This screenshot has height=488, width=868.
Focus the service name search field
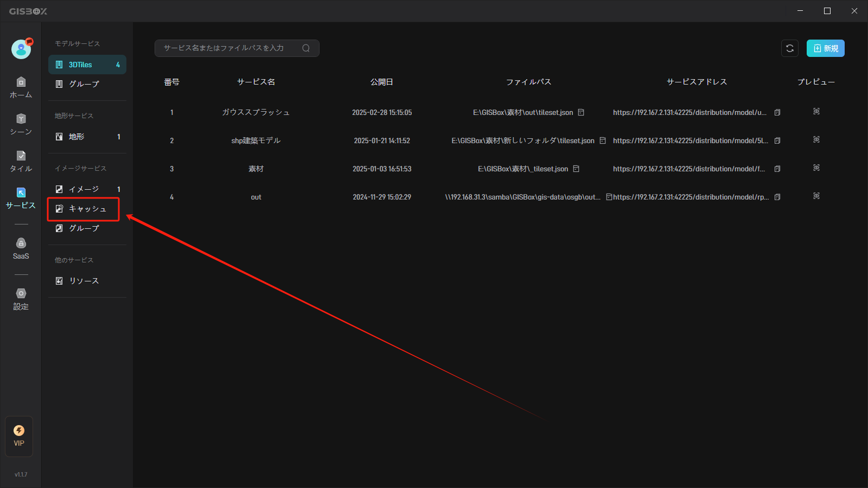[237, 48]
